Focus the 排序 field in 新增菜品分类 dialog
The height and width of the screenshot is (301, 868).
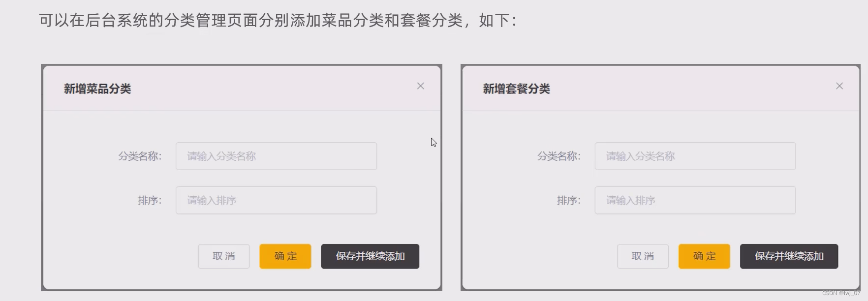point(276,200)
